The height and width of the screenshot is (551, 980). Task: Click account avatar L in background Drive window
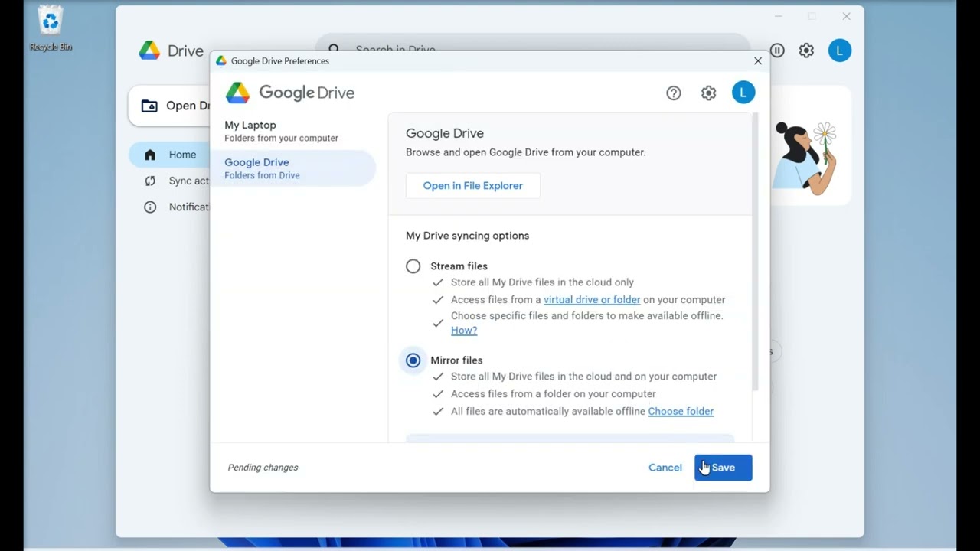click(840, 51)
